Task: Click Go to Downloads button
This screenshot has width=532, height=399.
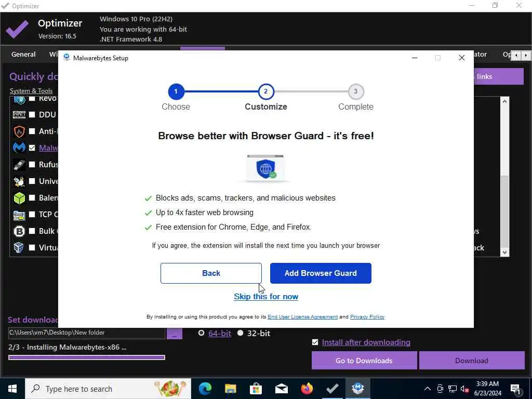Action: (x=364, y=361)
